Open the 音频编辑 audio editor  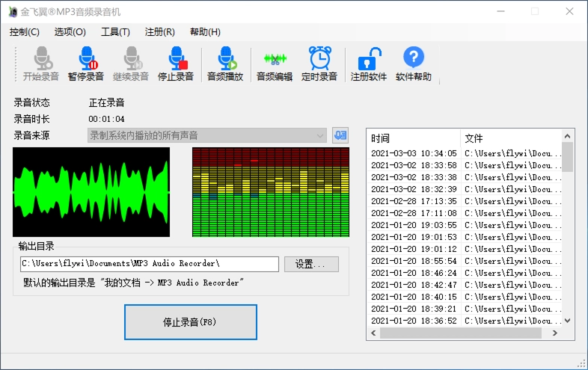[x=275, y=64]
